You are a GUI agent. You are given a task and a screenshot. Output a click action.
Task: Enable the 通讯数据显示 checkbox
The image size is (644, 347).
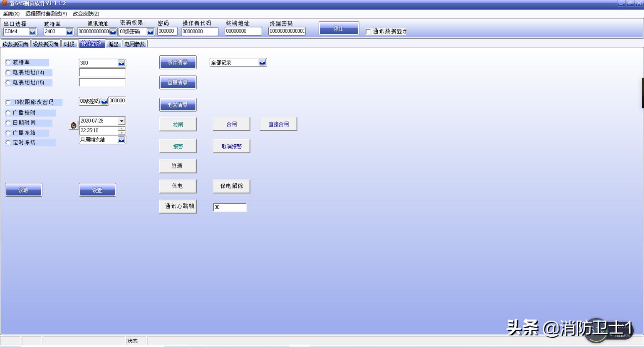click(368, 32)
